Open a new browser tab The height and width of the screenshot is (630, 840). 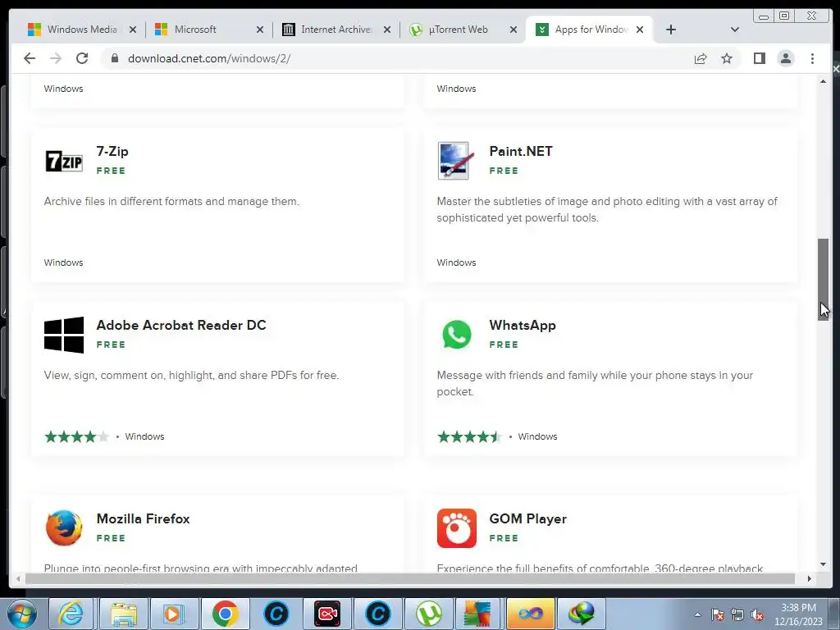tap(671, 30)
